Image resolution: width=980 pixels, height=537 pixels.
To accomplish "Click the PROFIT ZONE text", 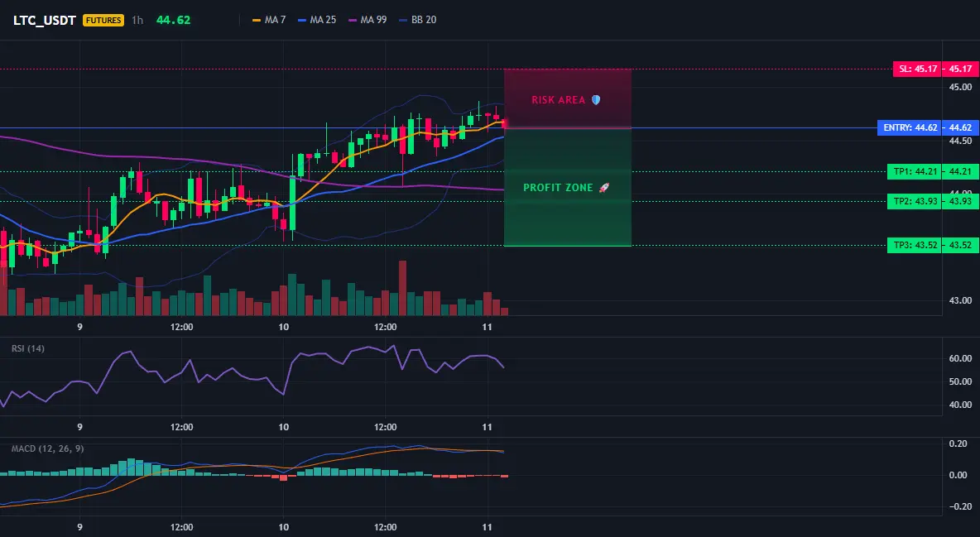I will pyautogui.click(x=558, y=188).
